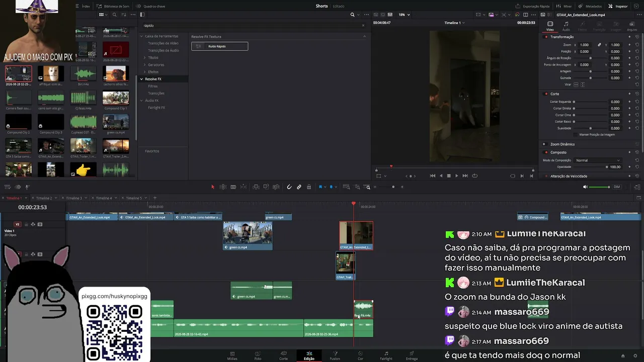The image size is (644, 362).
Task: Collapse the Resolve FX tree item
Action: click(x=141, y=79)
